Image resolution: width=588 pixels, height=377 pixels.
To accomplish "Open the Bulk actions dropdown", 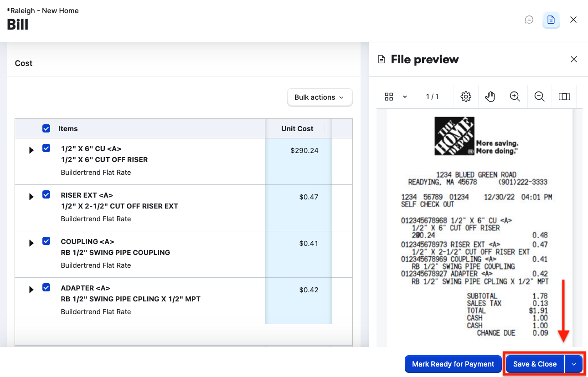I will click(320, 97).
